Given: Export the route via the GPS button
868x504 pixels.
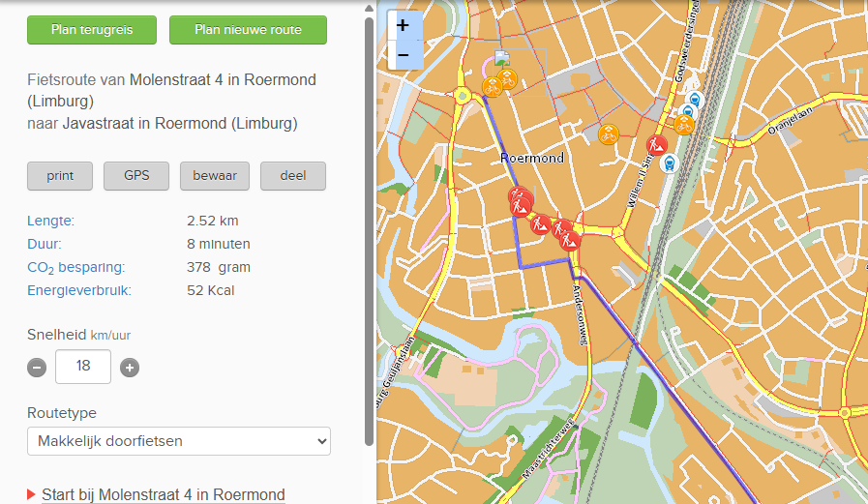Looking at the screenshot, I should click(136, 176).
